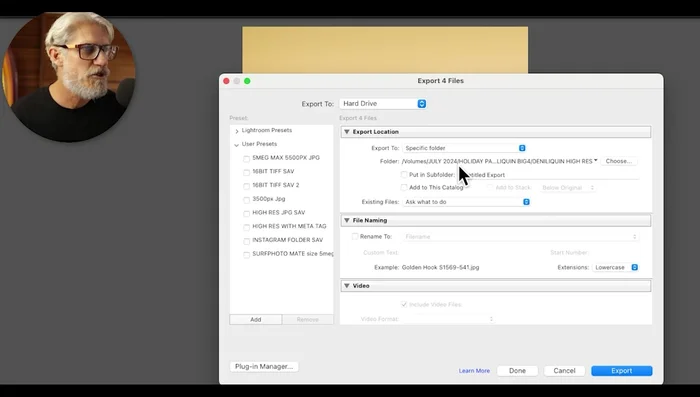700x397 pixels.
Task: Click the example filename Golden Hook S1569-541.jpg
Action: pyautogui.click(x=440, y=267)
